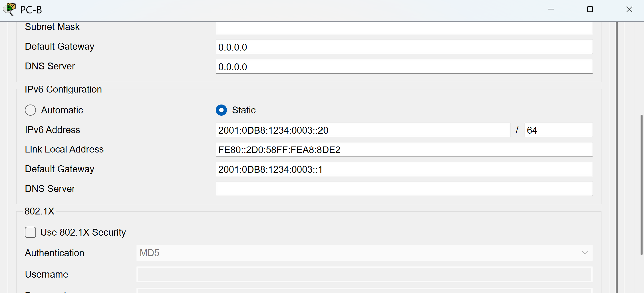Viewport: 644px width, 293px height.
Task: Click the IPv6 Address input field
Action: tap(363, 130)
